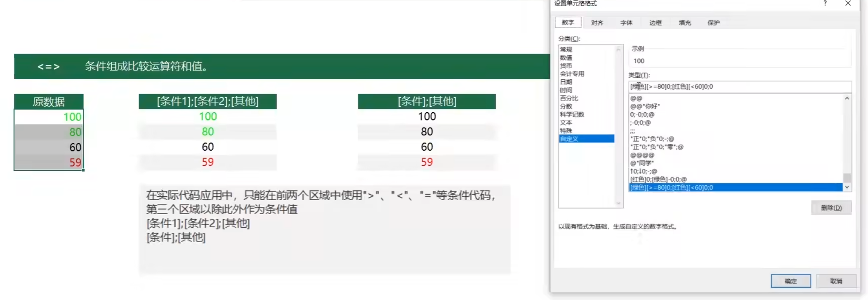Click the format list scroll up arrow

pyautogui.click(x=847, y=98)
